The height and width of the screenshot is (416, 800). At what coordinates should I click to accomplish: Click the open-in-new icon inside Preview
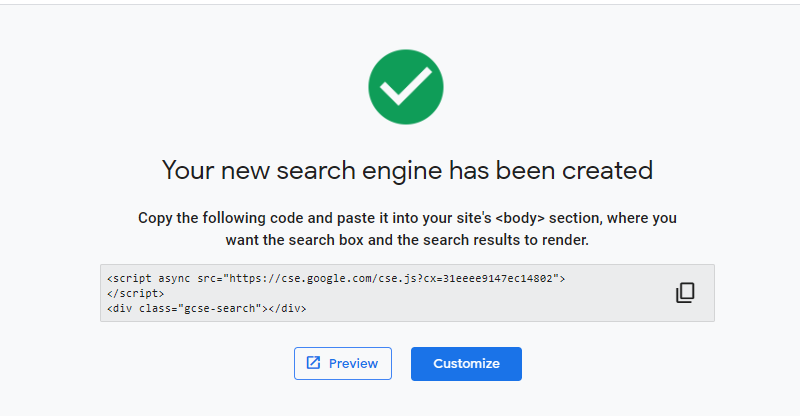[313, 363]
